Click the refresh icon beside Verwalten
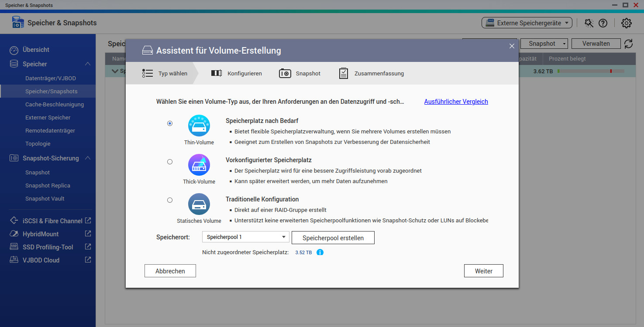The height and width of the screenshot is (327, 644). pos(628,44)
